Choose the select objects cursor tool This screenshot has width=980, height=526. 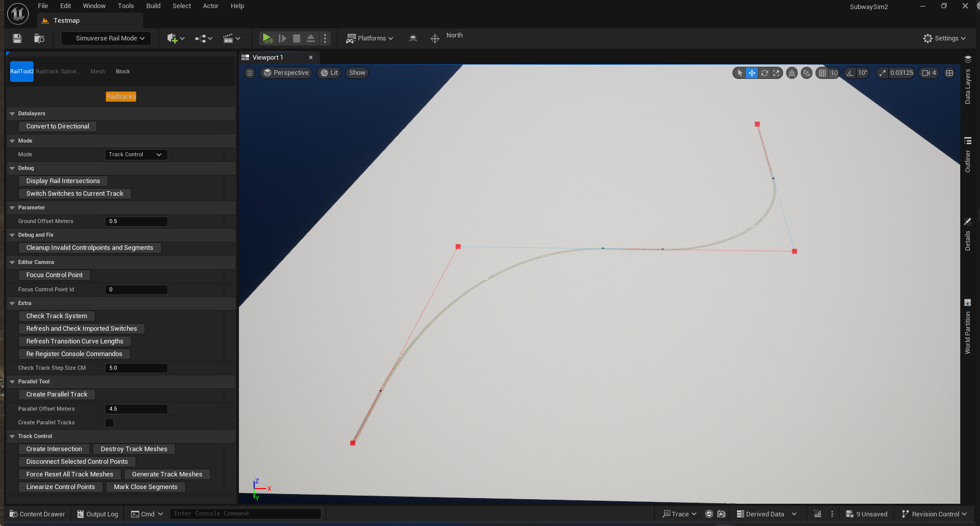(x=740, y=73)
